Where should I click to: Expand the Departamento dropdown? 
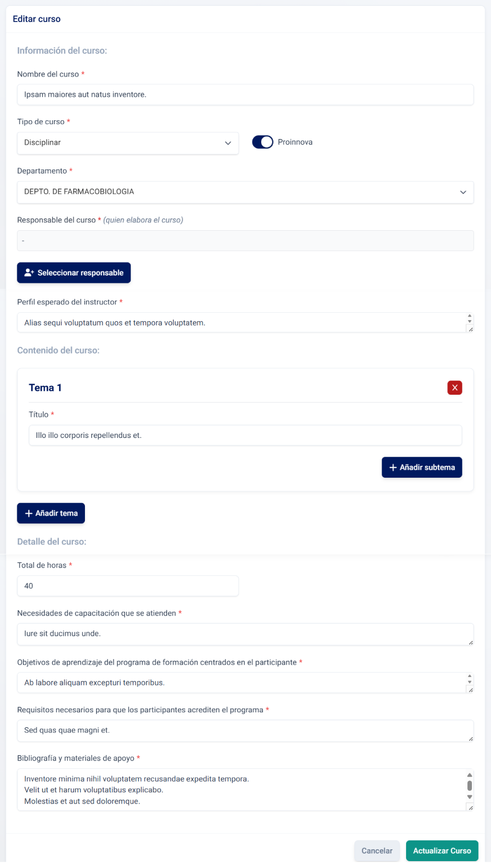pyautogui.click(x=245, y=192)
